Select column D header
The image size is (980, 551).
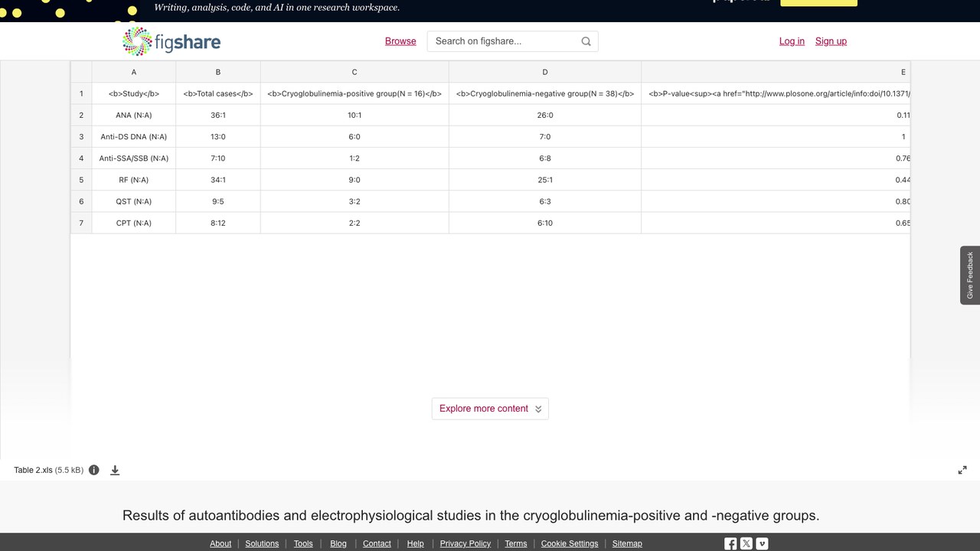coord(545,72)
